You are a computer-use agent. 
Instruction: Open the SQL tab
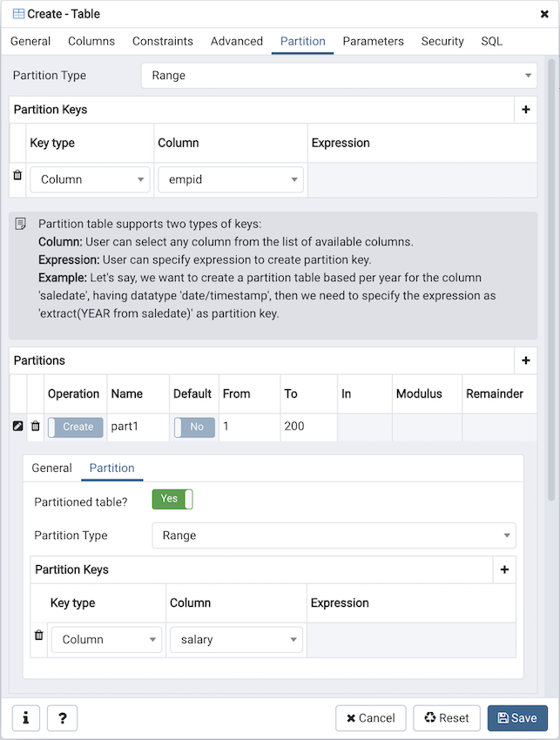pyautogui.click(x=491, y=41)
